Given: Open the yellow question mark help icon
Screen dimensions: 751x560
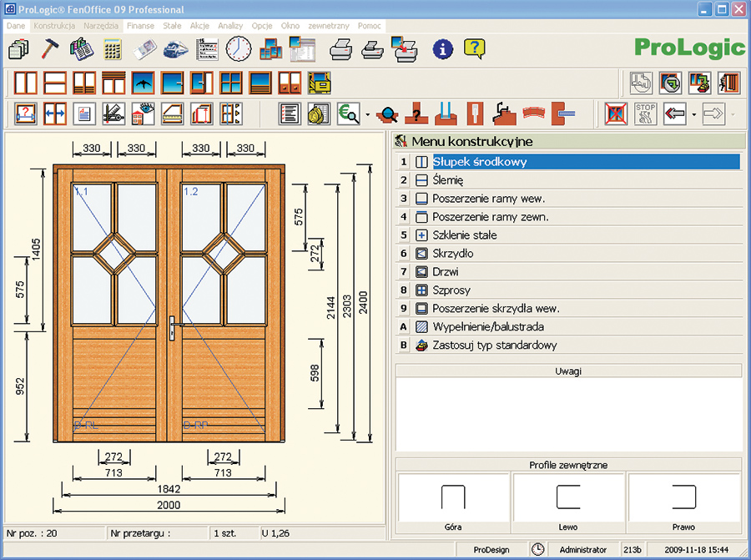Looking at the screenshot, I should tap(474, 48).
